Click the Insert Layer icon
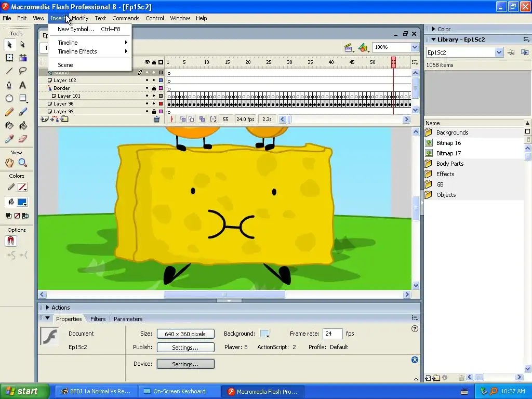Screen dimensions: 532x399 [x=45, y=119]
